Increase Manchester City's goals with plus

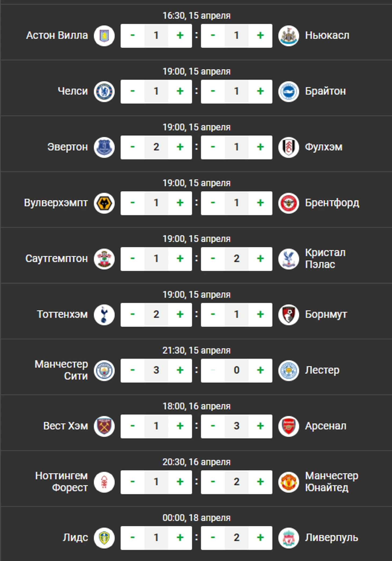(180, 370)
